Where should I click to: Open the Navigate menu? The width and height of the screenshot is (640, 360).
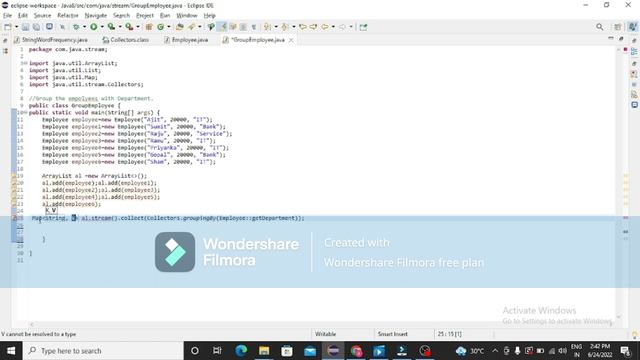click(96, 16)
